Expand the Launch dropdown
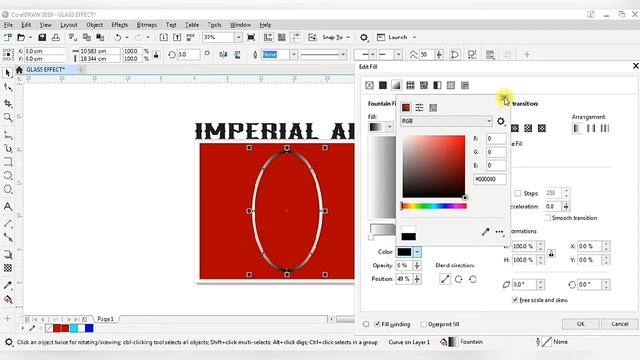Screen dimensions: 640x360 coord(414,38)
